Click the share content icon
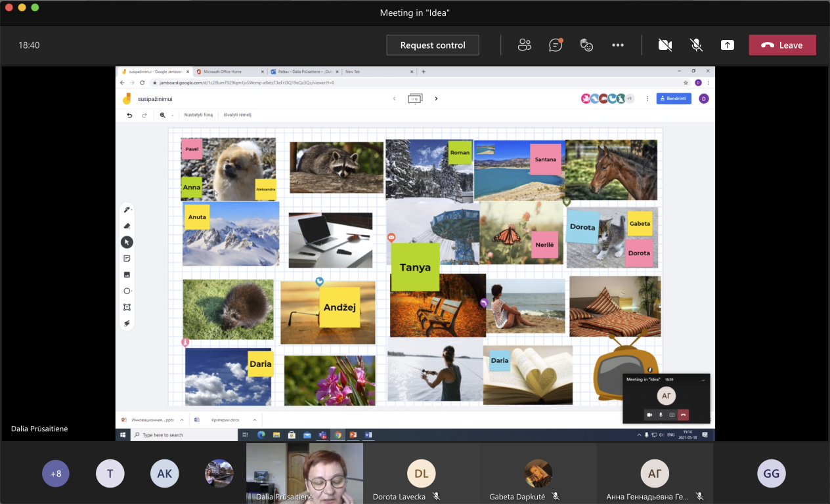Screen dimensions: 830x504 727,45
